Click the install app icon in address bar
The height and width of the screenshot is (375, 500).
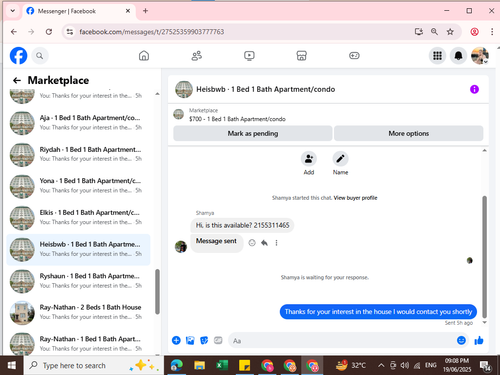tap(419, 32)
